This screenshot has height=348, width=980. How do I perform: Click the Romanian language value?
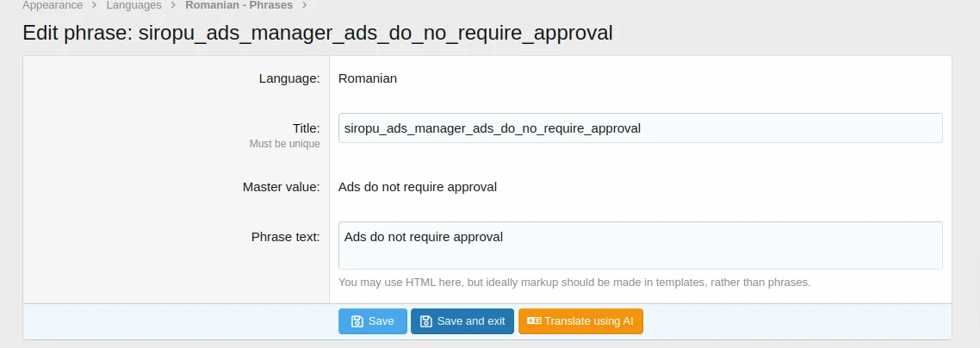[x=367, y=78]
